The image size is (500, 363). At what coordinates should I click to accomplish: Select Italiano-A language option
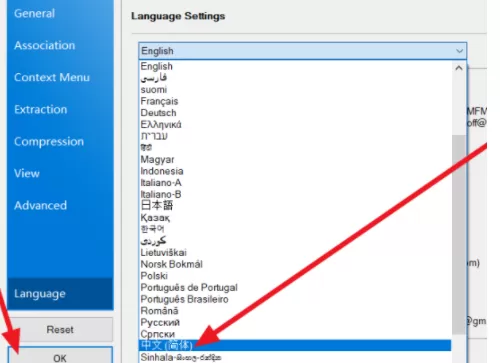click(295, 183)
